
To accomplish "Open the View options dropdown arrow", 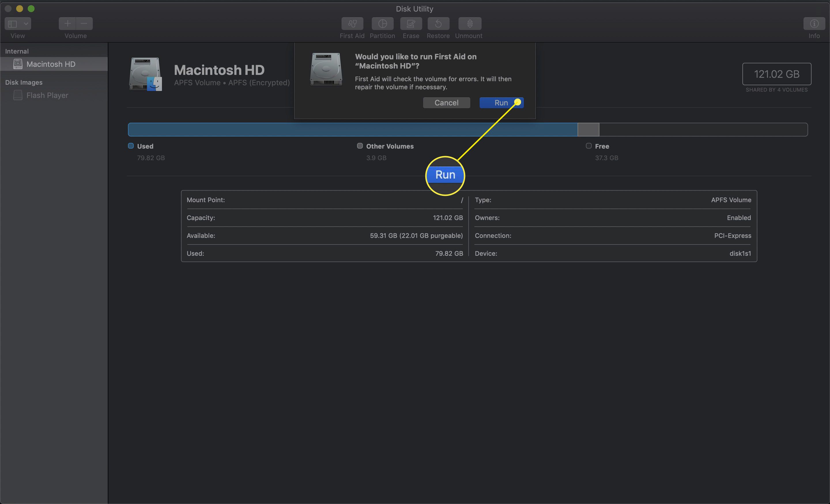I will click(26, 24).
